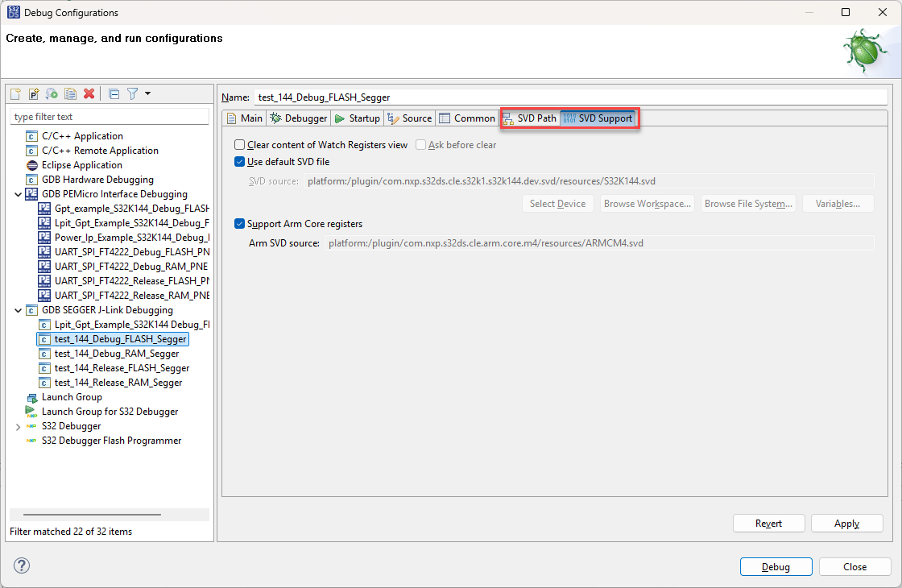902x588 pixels.
Task: Enable Clear content of Watch Registers view
Action: tap(240, 144)
